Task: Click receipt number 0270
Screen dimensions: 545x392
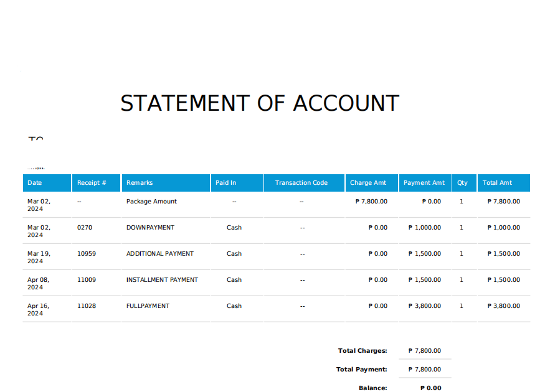Action: point(85,228)
